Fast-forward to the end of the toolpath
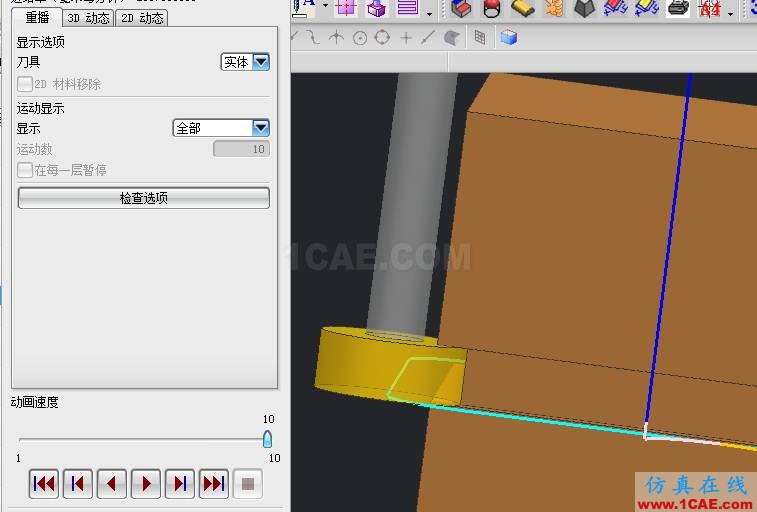This screenshot has width=757, height=512. pyautogui.click(x=214, y=484)
